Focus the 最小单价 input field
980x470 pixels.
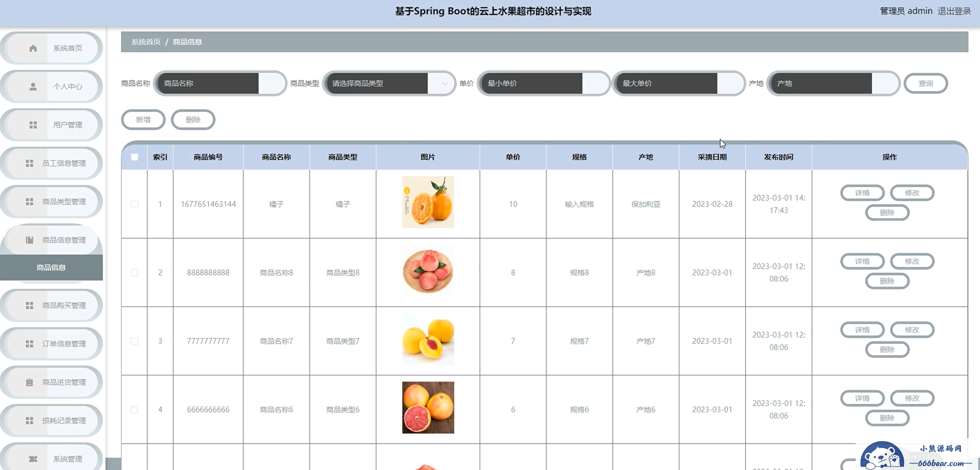click(544, 83)
